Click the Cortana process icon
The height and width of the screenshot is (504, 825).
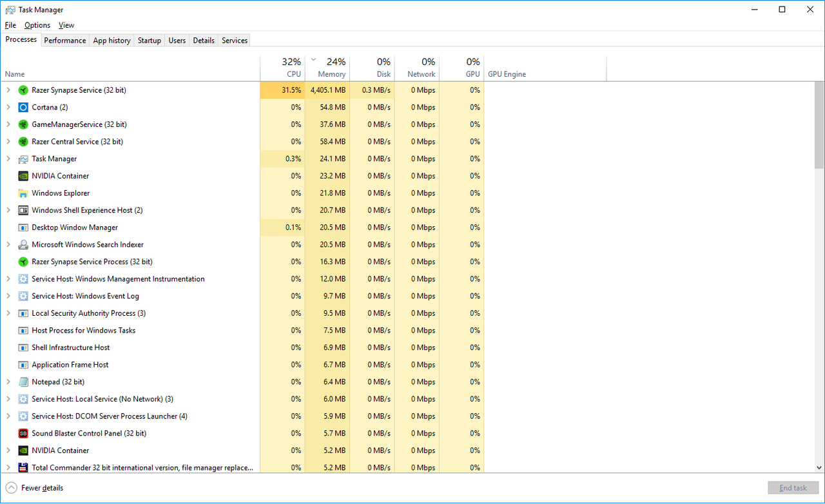tap(23, 108)
